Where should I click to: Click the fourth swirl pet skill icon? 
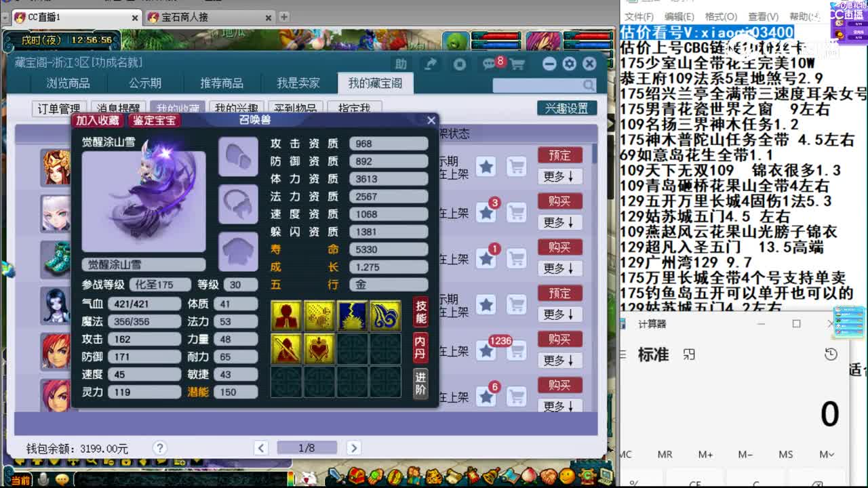pyautogui.click(x=385, y=314)
